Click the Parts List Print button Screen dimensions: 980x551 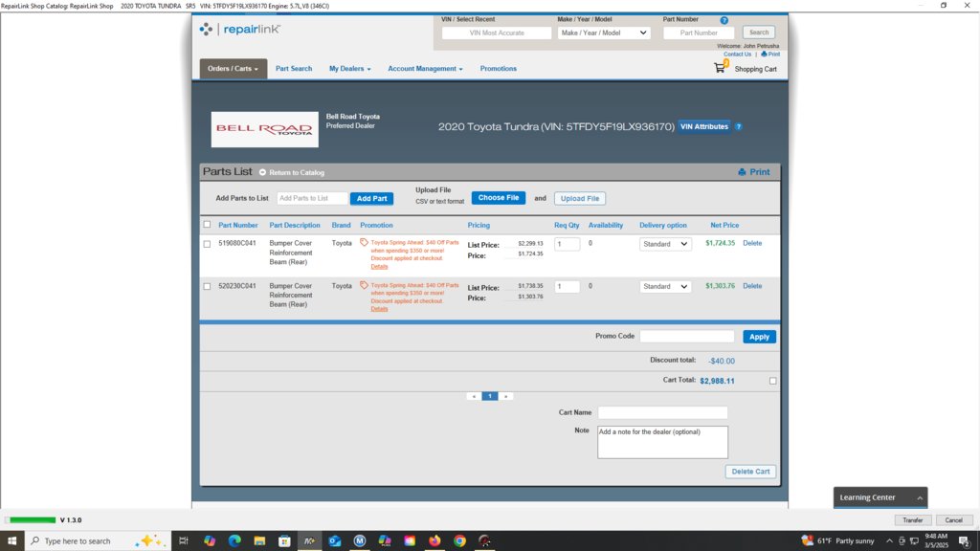click(x=754, y=172)
